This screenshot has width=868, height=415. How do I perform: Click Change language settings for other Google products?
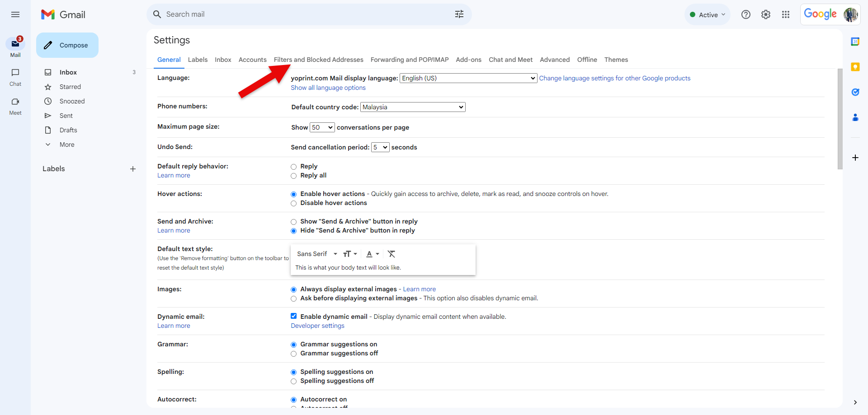pos(615,78)
